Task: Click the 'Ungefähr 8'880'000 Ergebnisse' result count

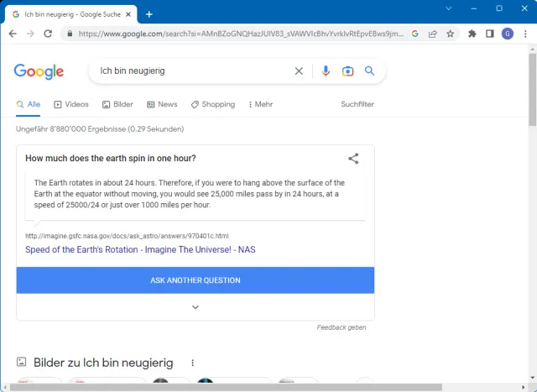Action: tap(100, 129)
